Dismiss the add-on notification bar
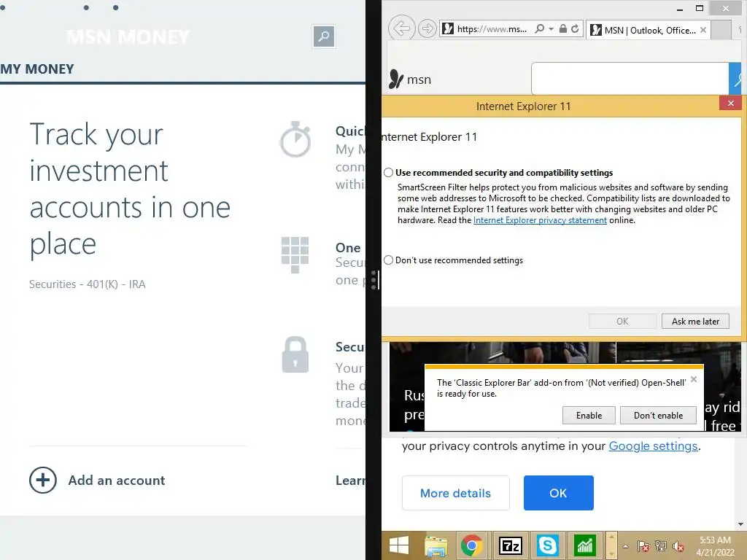This screenshot has height=560, width=747. click(x=694, y=379)
